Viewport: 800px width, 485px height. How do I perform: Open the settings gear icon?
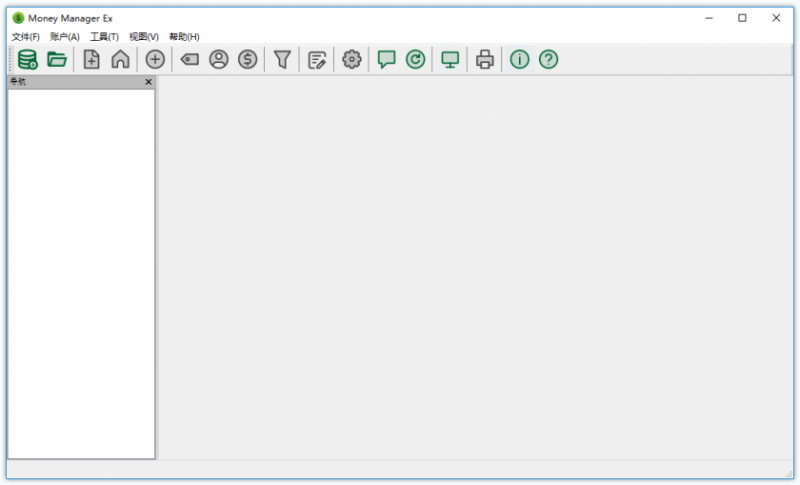point(352,60)
